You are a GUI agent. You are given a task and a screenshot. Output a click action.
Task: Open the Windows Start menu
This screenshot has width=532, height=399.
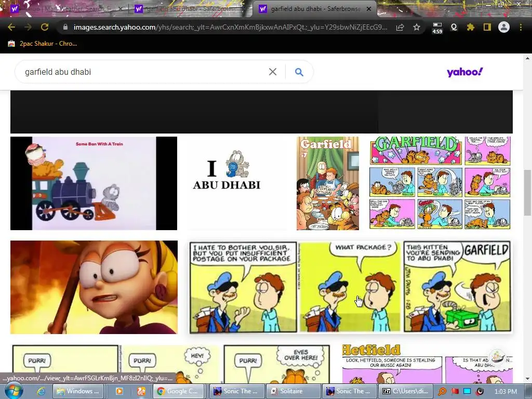[x=13, y=391]
